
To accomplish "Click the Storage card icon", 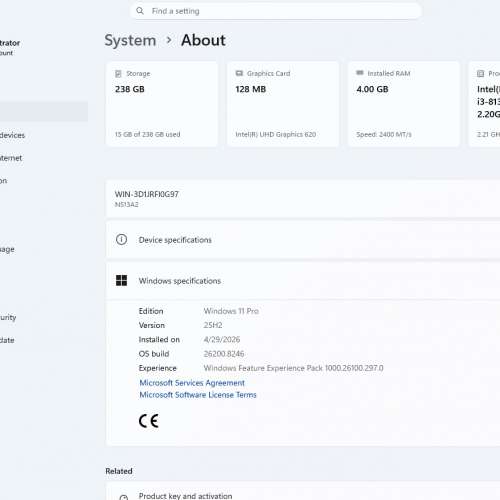I will (x=118, y=74).
